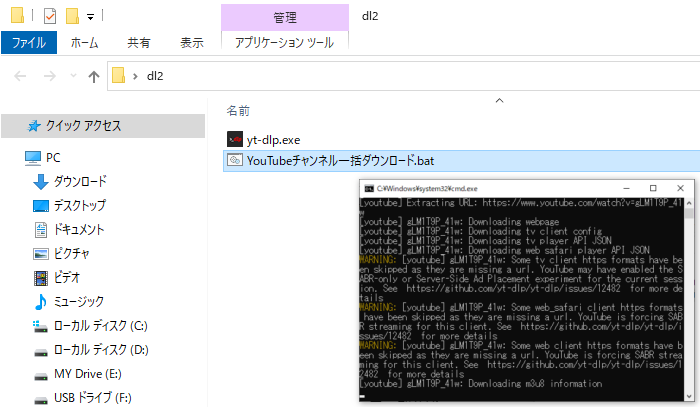Go forward with the forward arrow
The image size is (700, 407).
pyautogui.click(x=50, y=76)
